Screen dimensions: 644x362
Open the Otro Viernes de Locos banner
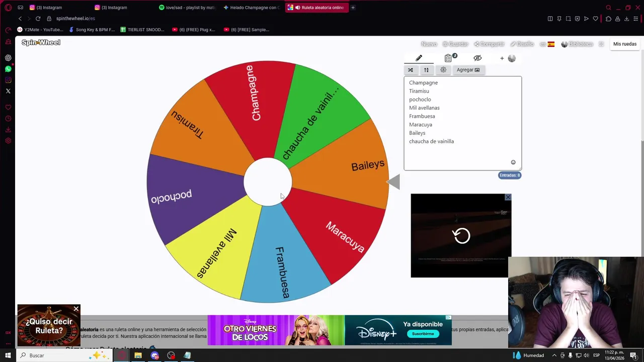(276, 330)
